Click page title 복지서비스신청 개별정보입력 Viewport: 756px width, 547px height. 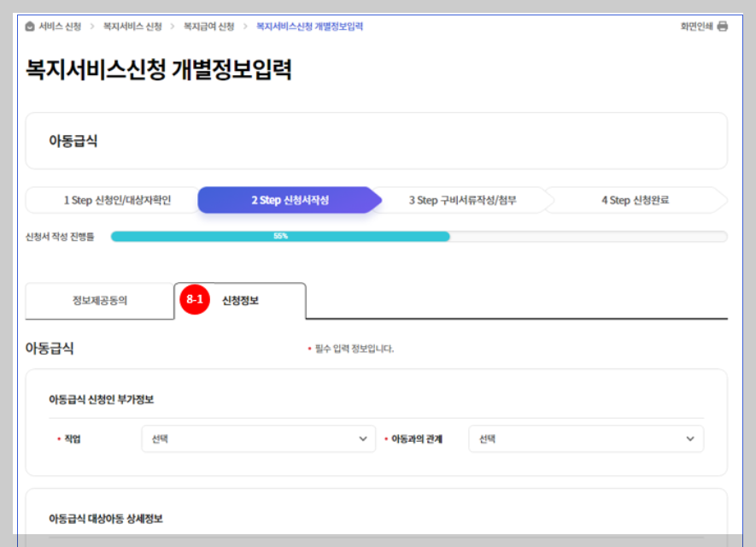pyautogui.click(x=159, y=69)
